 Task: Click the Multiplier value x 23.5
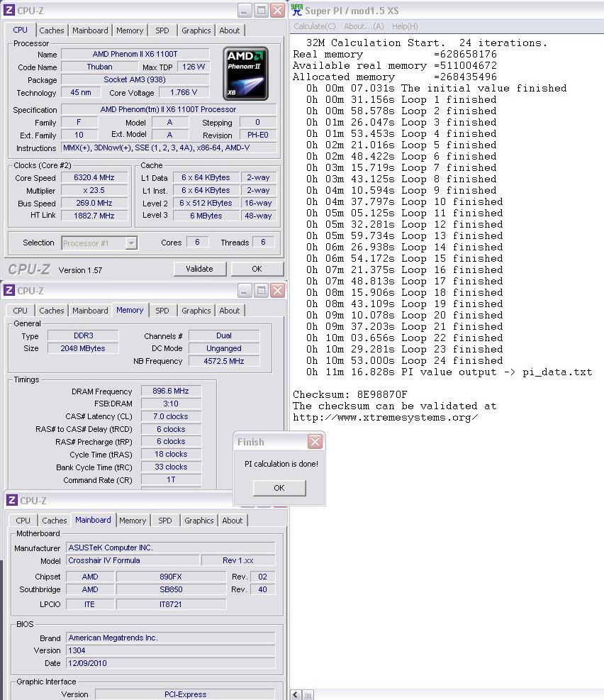[94, 190]
